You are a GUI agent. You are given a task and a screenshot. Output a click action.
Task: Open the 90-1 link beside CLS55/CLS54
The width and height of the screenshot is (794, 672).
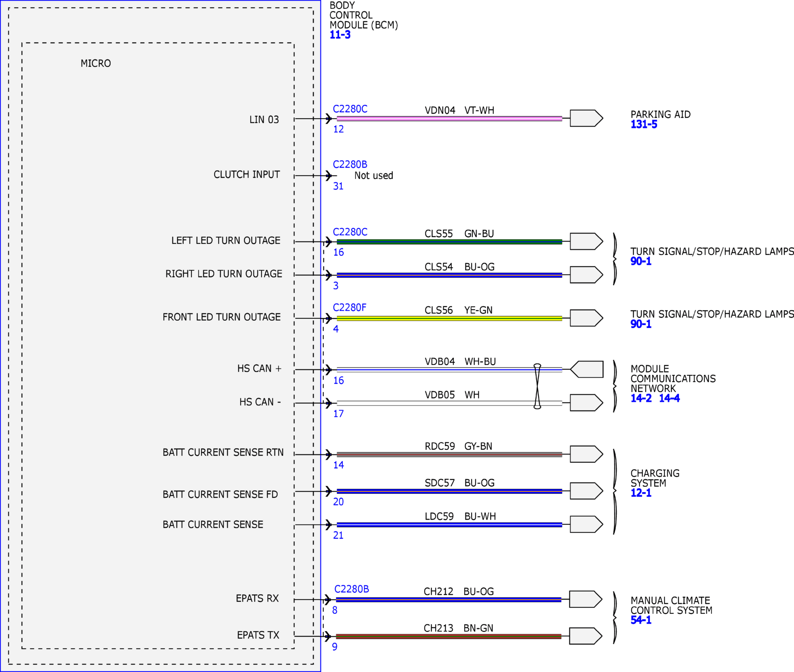point(641,261)
